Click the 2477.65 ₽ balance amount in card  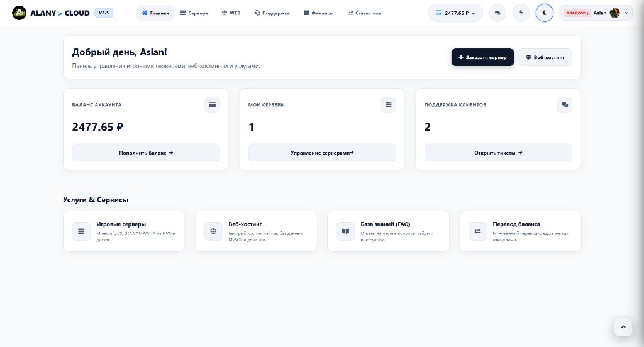97,127
